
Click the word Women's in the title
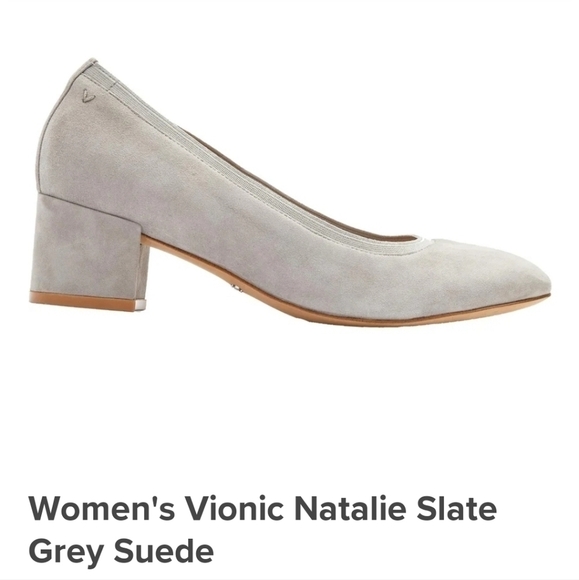(101, 509)
